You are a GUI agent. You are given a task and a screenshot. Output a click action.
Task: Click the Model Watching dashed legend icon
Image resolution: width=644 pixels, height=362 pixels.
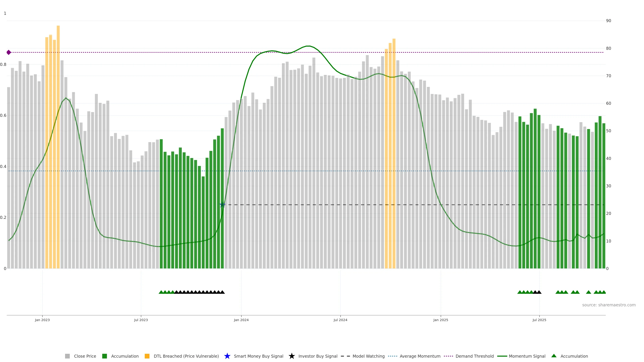coord(345,356)
